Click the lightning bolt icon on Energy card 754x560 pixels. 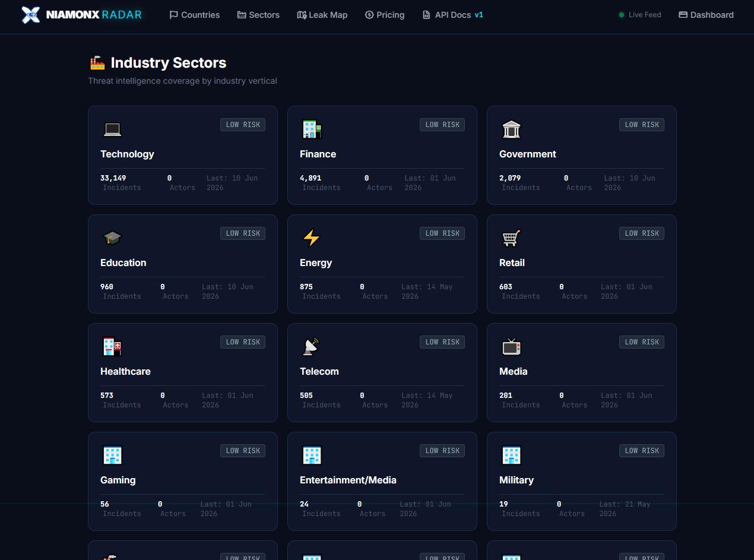point(312,238)
